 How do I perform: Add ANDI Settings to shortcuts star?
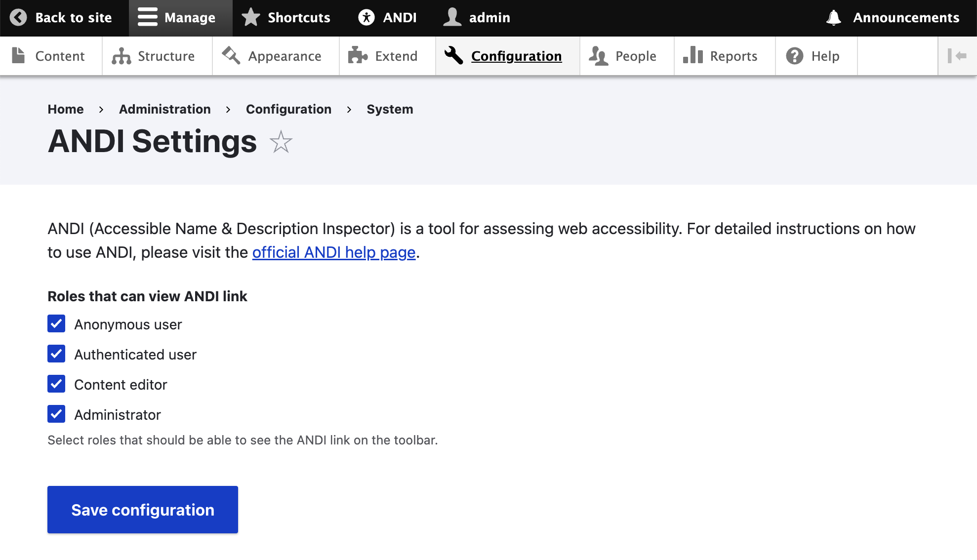tap(281, 142)
